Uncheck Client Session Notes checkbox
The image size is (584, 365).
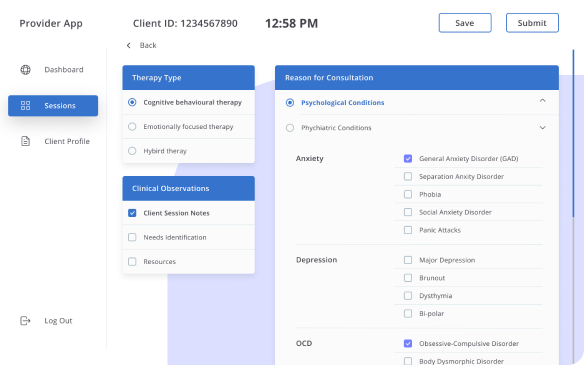coord(132,213)
